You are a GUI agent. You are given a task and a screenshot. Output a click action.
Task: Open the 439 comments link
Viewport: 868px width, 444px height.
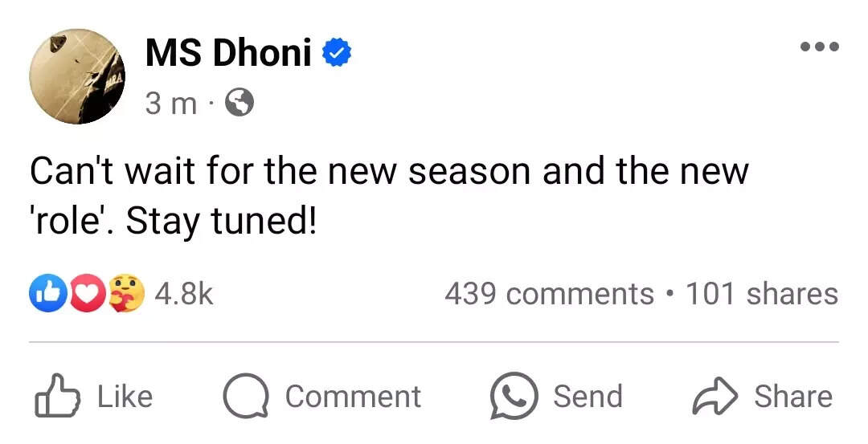[x=549, y=294]
